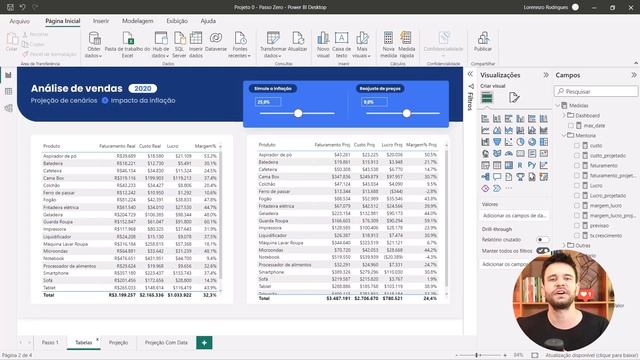The width and height of the screenshot is (640, 360).
Task: Select the pie chart visual
Action: pyautogui.click(x=520, y=142)
